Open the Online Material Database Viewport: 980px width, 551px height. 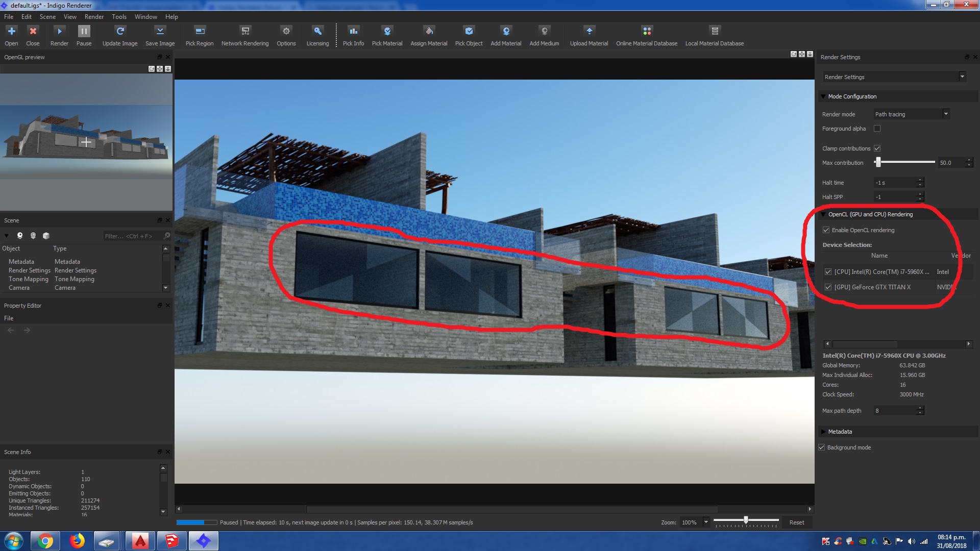[x=646, y=32]
